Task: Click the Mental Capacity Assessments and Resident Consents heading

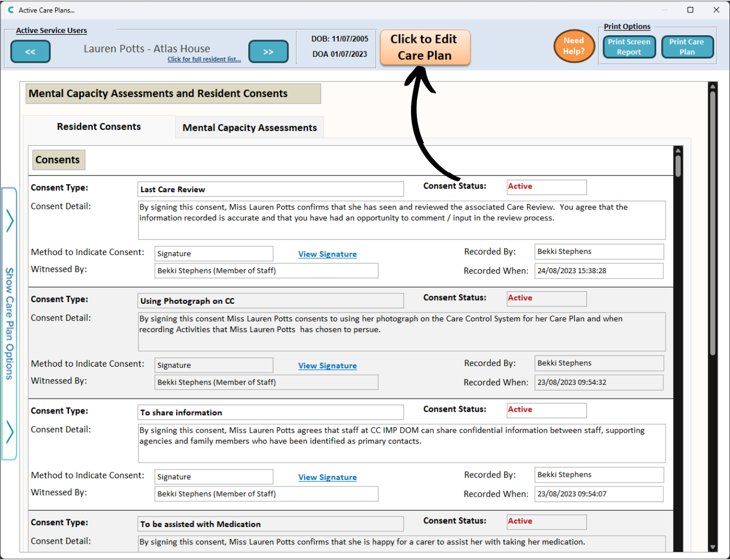Action: [x=173, y=94]
